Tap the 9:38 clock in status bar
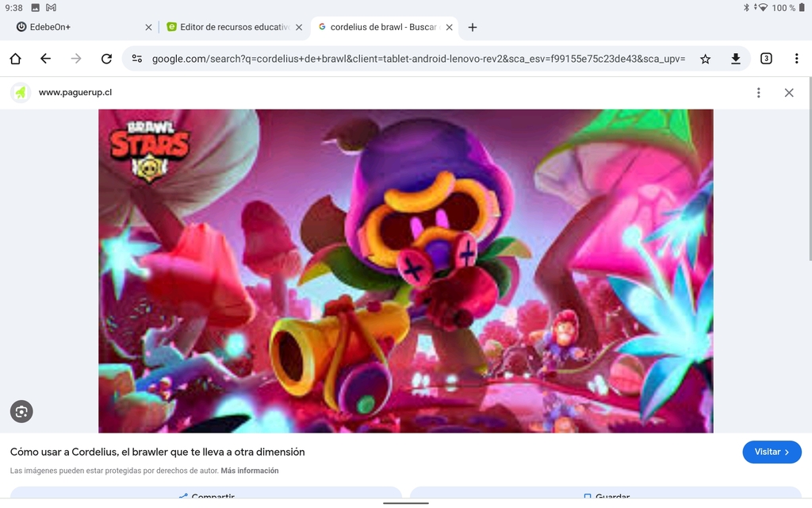The height and width of the screenshot is (508, 812). (14, 8)
